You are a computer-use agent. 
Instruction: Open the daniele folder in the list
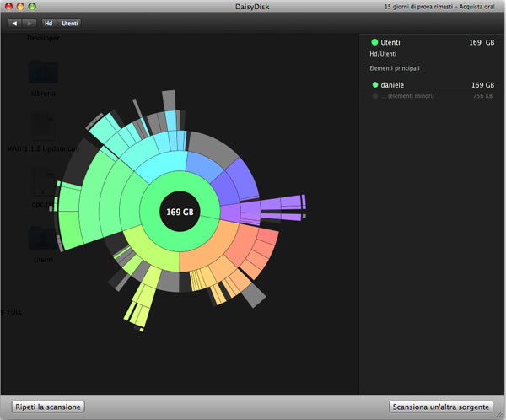[433, 85]
